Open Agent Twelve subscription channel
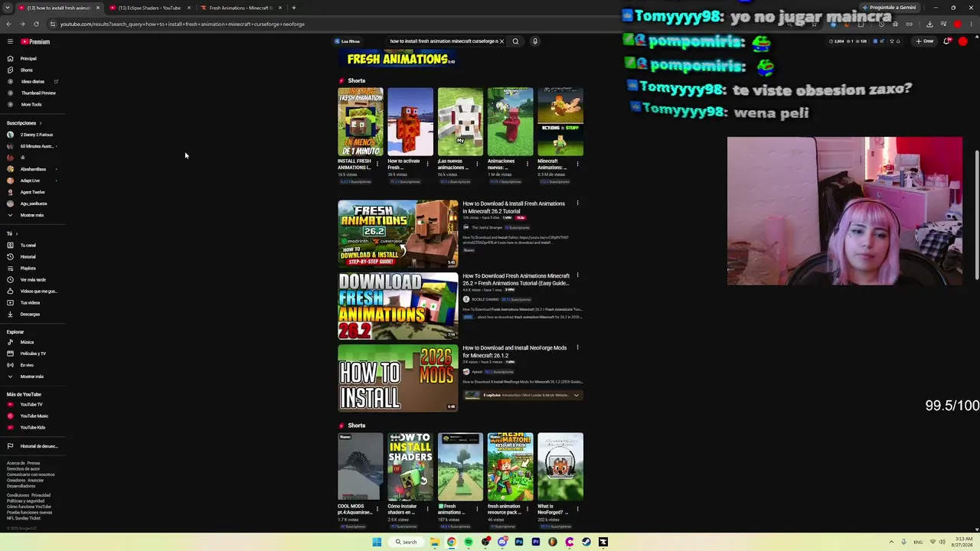Image resolution: width=980 pixels, height=551 pixels. tap(31, 192)
